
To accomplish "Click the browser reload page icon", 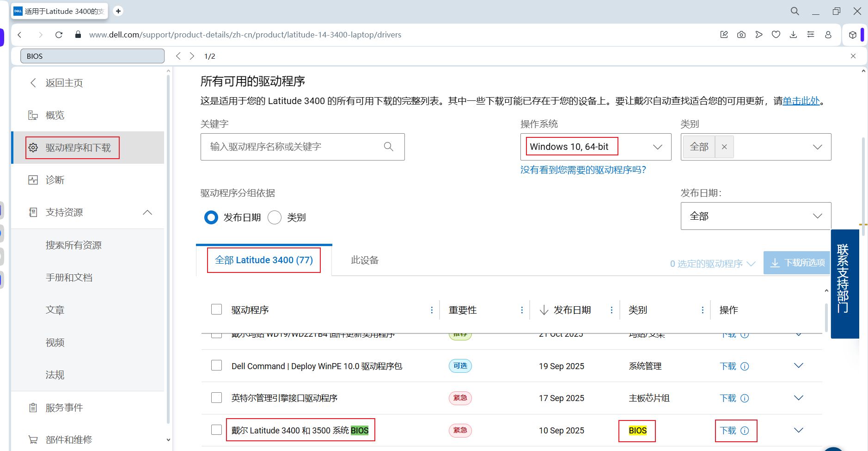I will (59, 35).
